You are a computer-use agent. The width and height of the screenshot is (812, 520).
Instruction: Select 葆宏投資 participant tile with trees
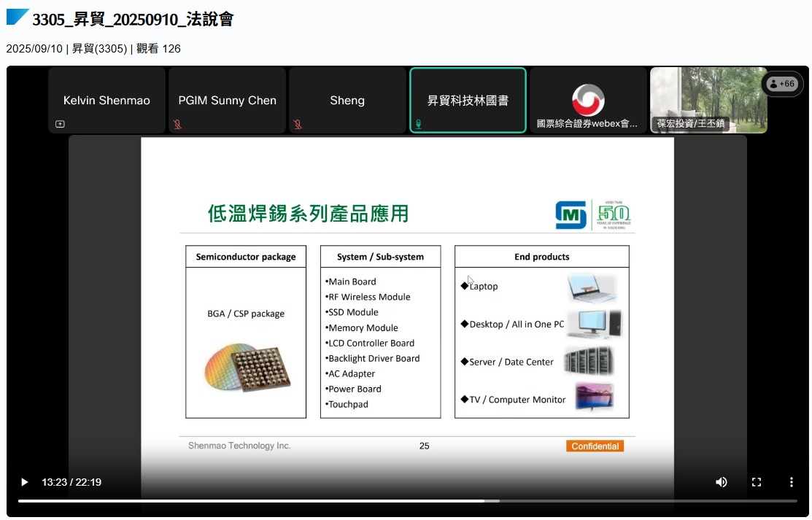click(708, 100)
